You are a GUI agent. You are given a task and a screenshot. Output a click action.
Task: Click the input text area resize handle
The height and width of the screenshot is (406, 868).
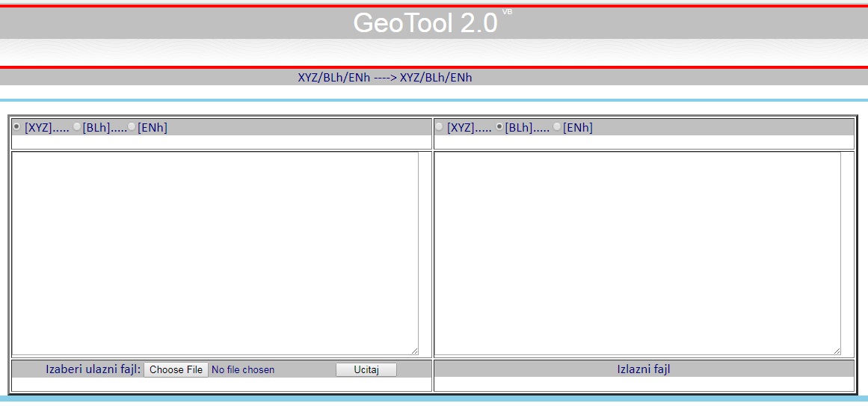[x=414, y=351]
